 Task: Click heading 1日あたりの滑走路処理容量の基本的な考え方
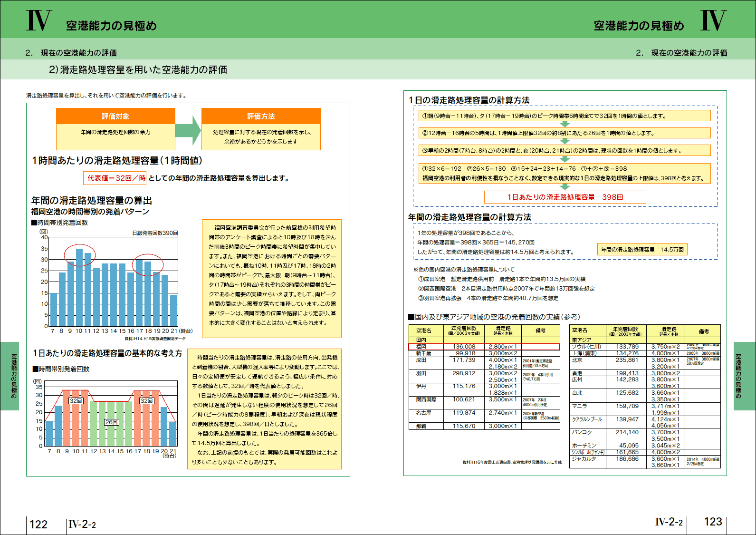coord(107,353)
